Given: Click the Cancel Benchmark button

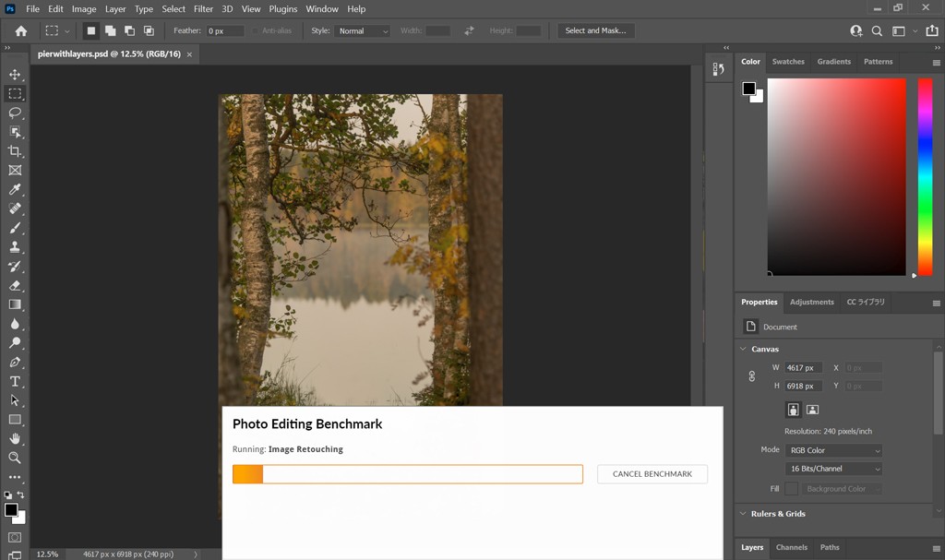Looking at the screenshot, I should (x=652, y=474).
